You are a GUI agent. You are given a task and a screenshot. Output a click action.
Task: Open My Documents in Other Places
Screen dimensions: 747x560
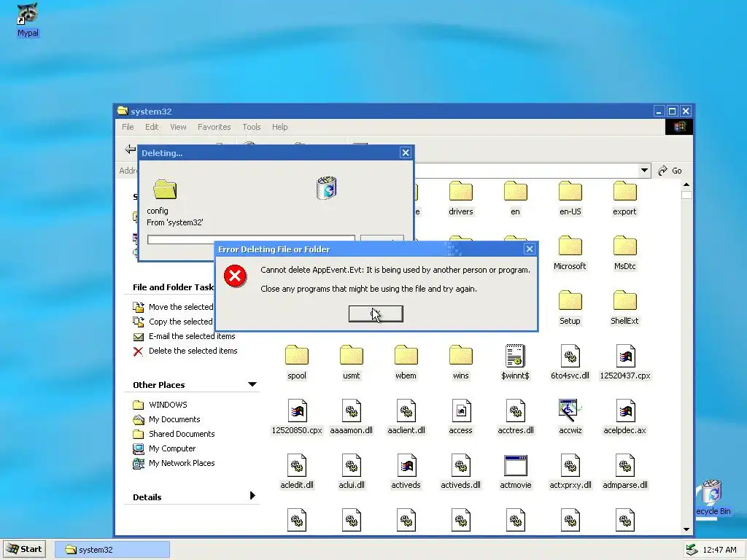(166, 419)
